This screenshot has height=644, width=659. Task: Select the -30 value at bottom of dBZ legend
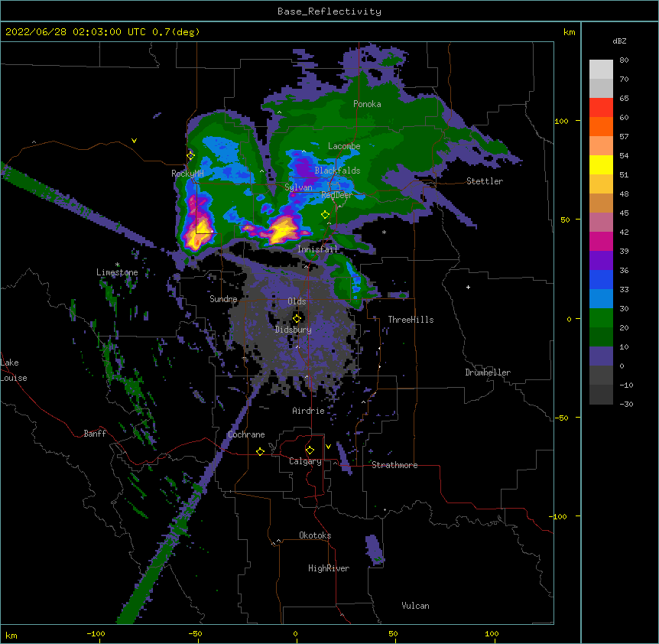coord(626,404)
